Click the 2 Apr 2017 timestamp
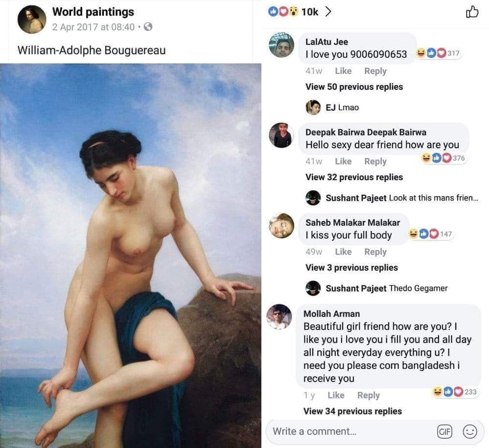The image size is (489, 448). 93,27
